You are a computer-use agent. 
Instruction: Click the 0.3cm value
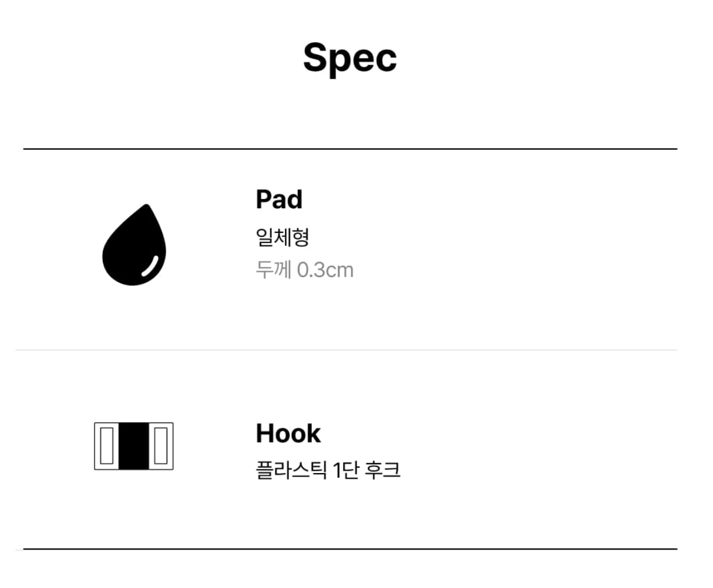pyautogui.click(x=325, y=270)
